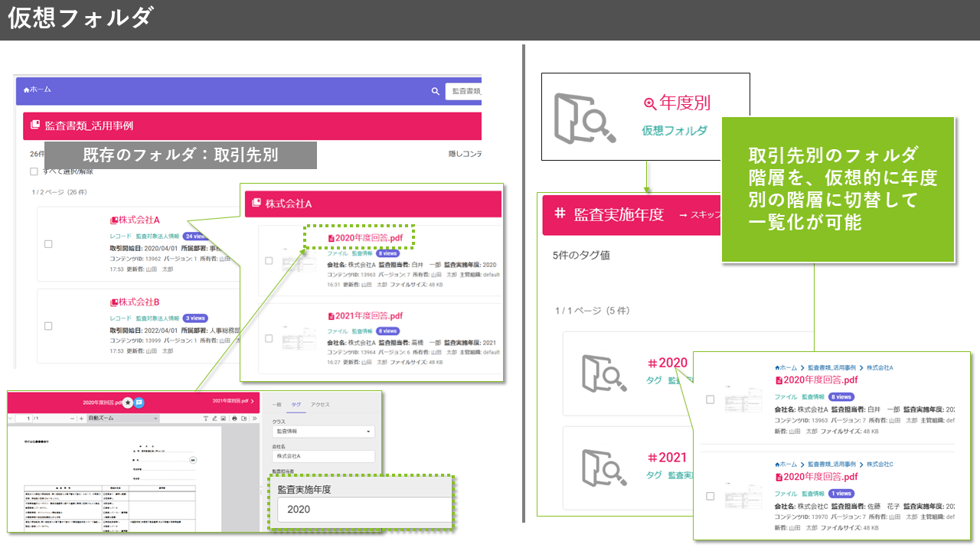This screenshot has height=551, width=980.
Task: Click the search magnifier icon in the purple header
Action: click(436, 91)
